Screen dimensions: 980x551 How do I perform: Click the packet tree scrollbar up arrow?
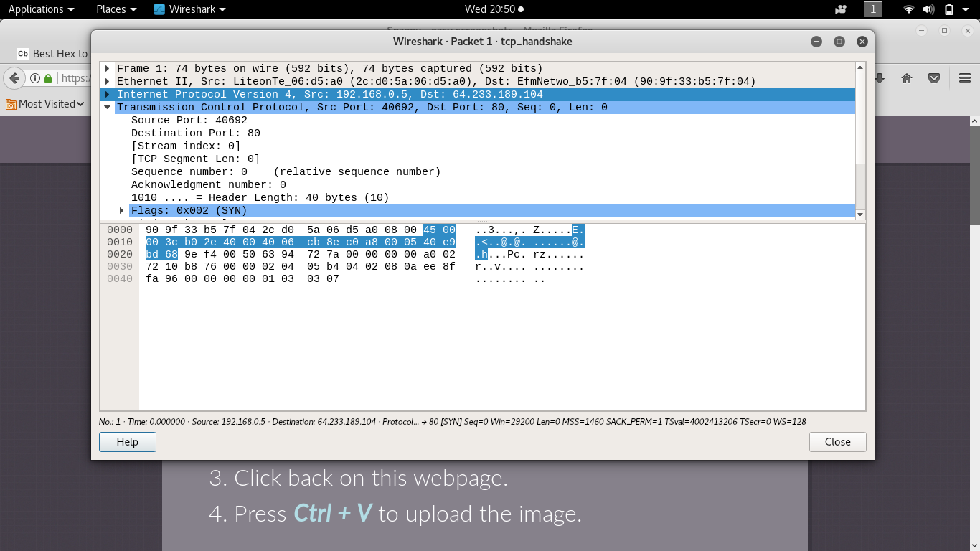(860, 67)
